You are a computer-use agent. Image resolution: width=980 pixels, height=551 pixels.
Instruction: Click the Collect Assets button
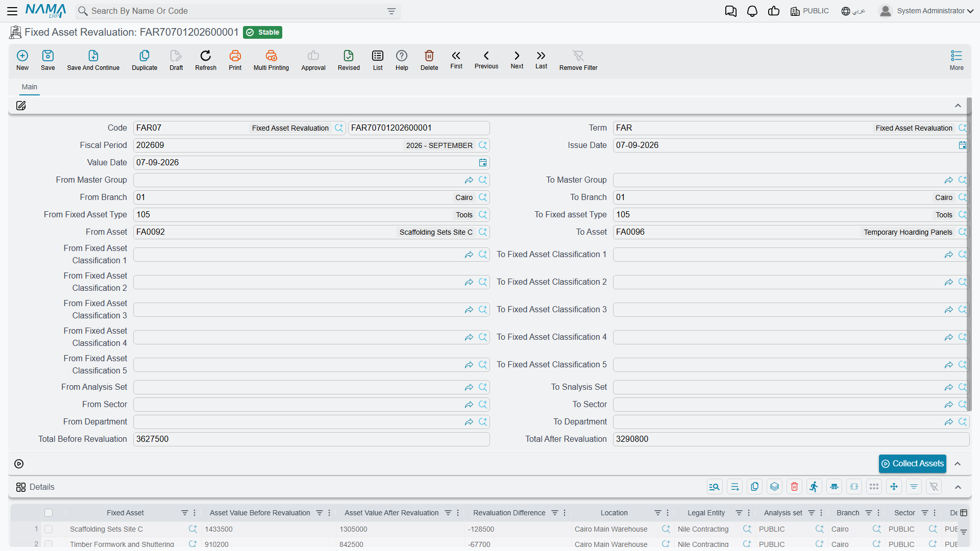[x=913, y=464]
